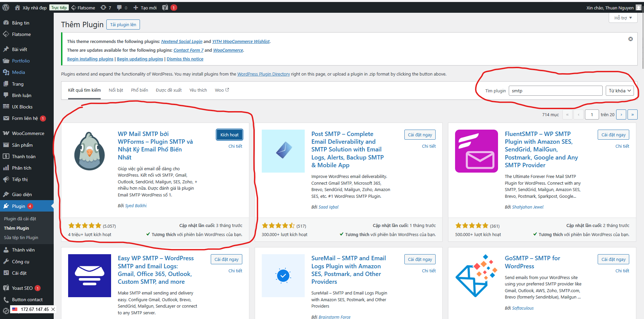Click the WordPress logo in admin bar
The image size is (644, 319).
pyautogui.click(x=6, y=7)
